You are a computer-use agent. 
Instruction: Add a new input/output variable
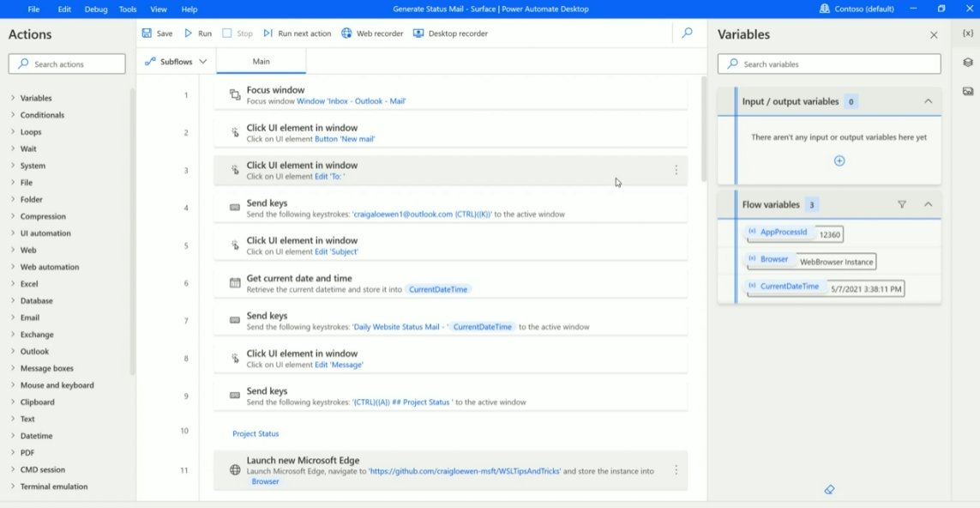click(x=839, y=160)
